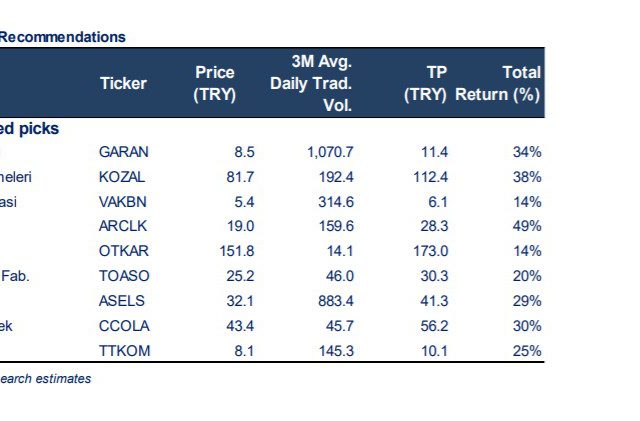
Task: Click the CCOLA ticker cell
Action: (x=124, y=326)
